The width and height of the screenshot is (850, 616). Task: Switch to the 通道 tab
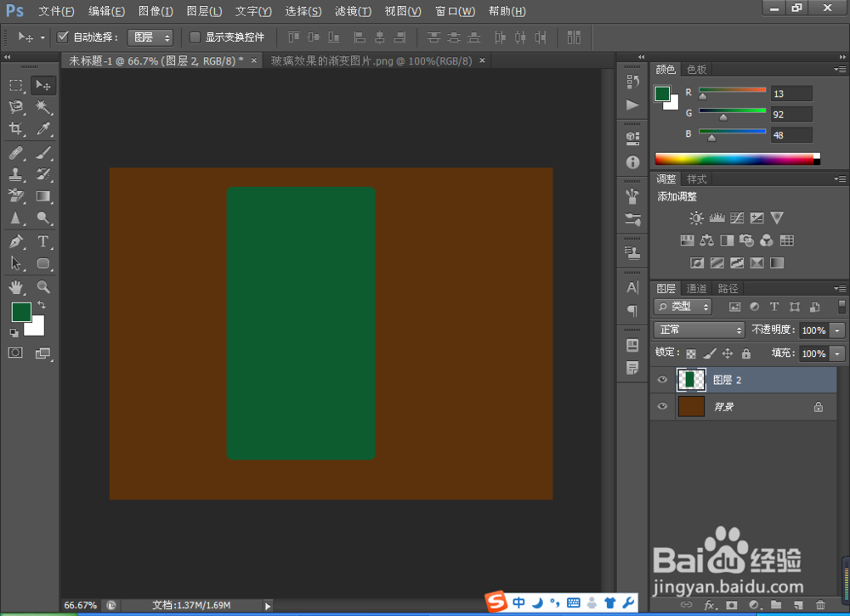[x=696, y=288]
